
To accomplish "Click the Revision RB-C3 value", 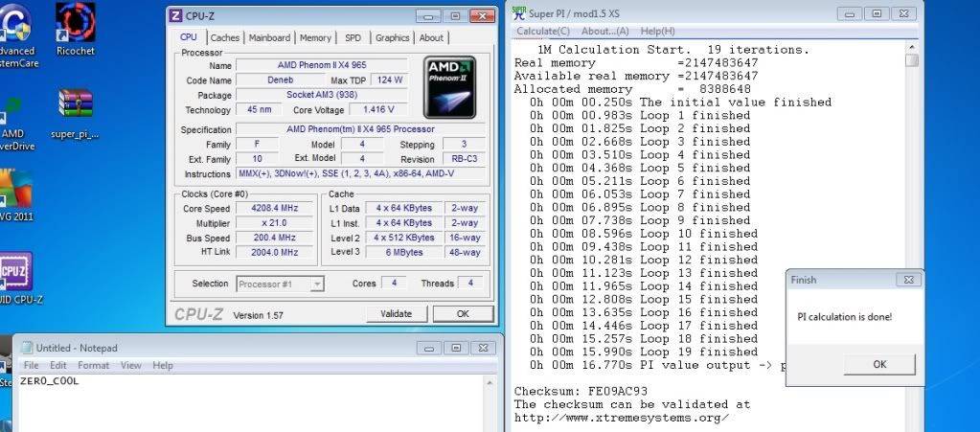I will 464,159.
